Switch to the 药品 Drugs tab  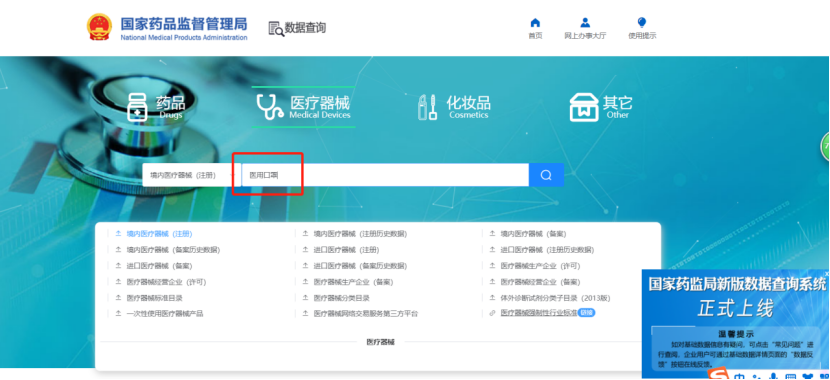tap(157, 107)
